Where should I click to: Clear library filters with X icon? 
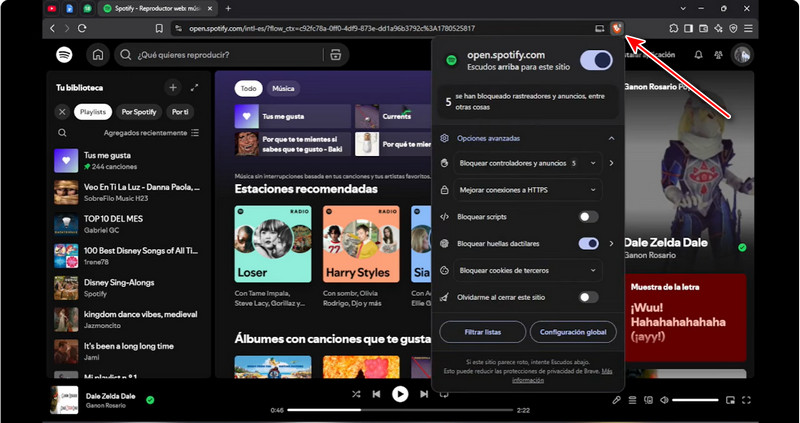click(62, 112)
